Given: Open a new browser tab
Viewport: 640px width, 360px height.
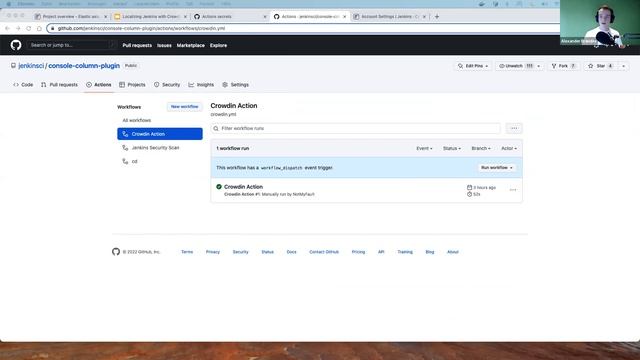Looking at the screenshot, I should pos(437,16).
